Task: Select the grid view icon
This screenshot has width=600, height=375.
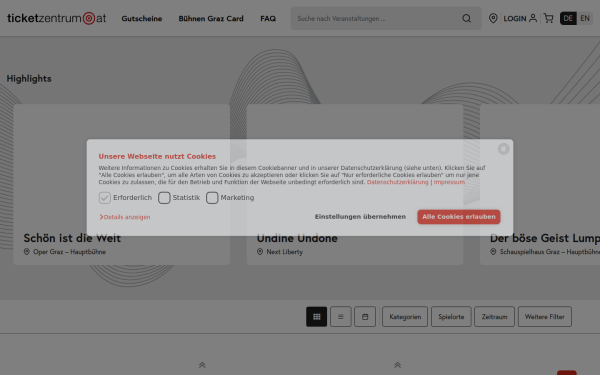Action: click(x=316, y=316)
